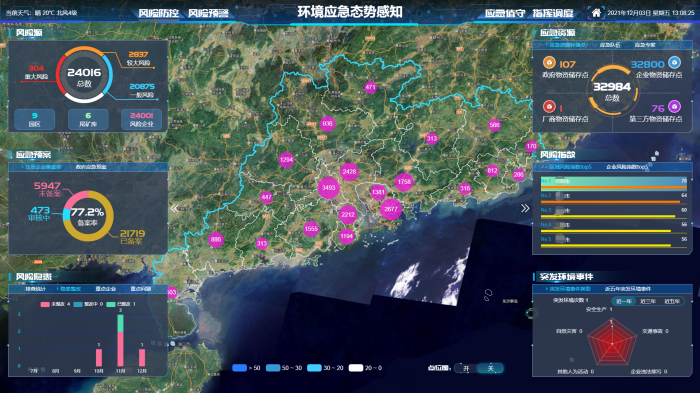The height and width of the screenshot is (393, 700).
Task: Open the 风险预警 navigation tab
Action: pos(208,13)
